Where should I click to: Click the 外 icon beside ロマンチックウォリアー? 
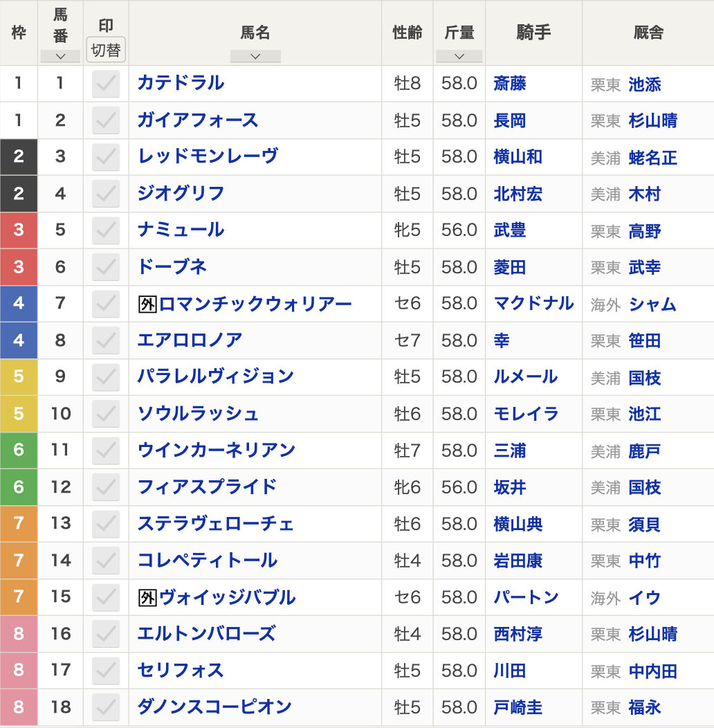(x=147, y=304)
